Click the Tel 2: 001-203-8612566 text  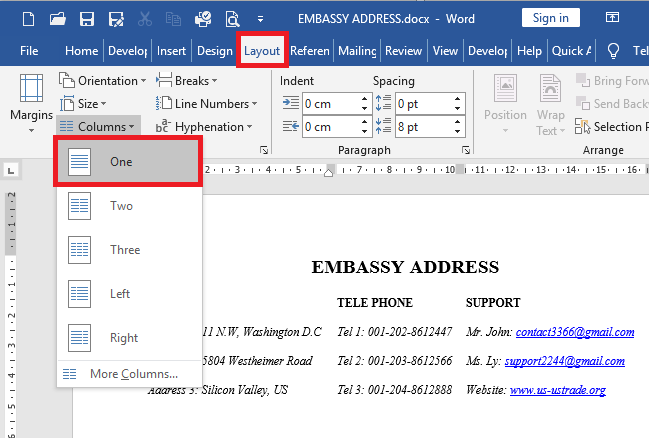(x=394, y=361)
